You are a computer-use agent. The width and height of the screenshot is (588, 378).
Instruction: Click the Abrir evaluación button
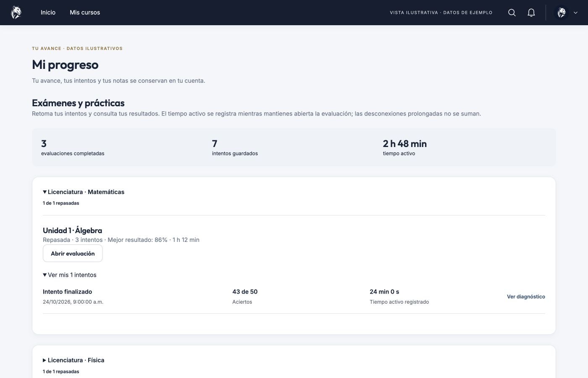[73, 253]
